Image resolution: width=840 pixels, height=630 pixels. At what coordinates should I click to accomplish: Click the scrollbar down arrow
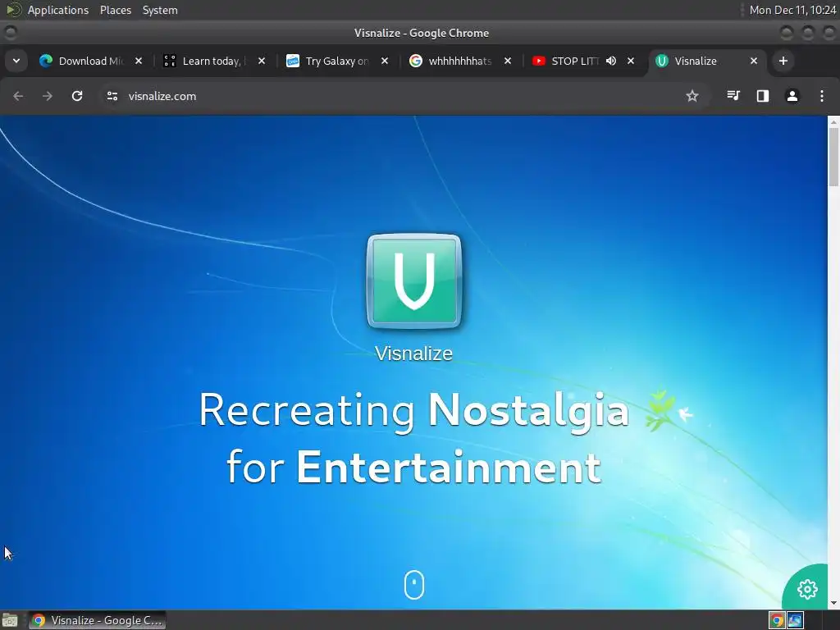coord(833,603)
